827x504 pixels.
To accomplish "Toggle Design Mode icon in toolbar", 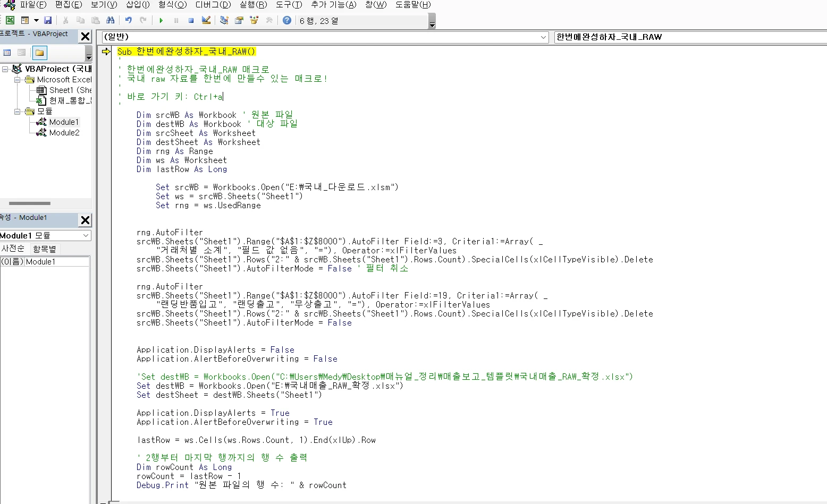I will (x=206, y=21).
